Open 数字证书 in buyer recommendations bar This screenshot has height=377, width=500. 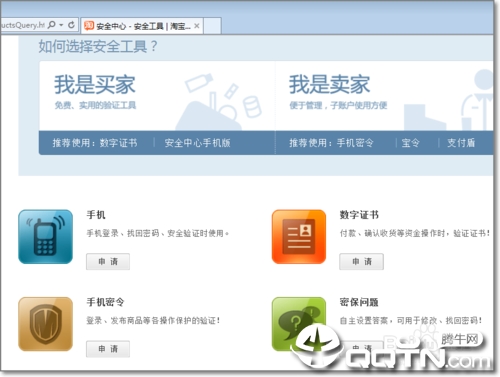pyautogui.click(x=118, y=143)
